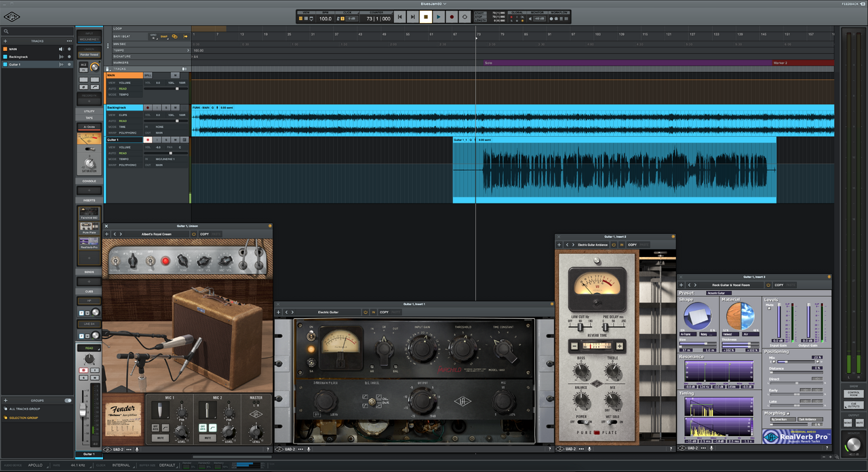868x472 pixels.
Task: Click COPY in the Unison plugin window
Action: 204,234
